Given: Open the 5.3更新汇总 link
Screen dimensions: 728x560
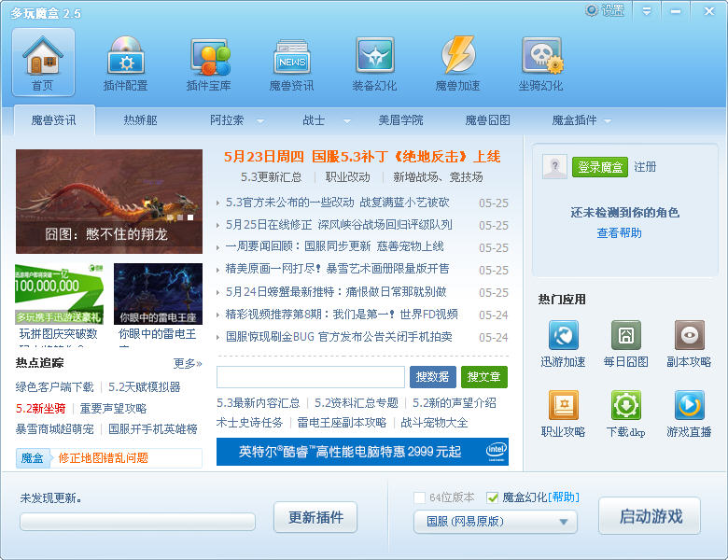Looking at the screenshot, I should coord(272,177).
